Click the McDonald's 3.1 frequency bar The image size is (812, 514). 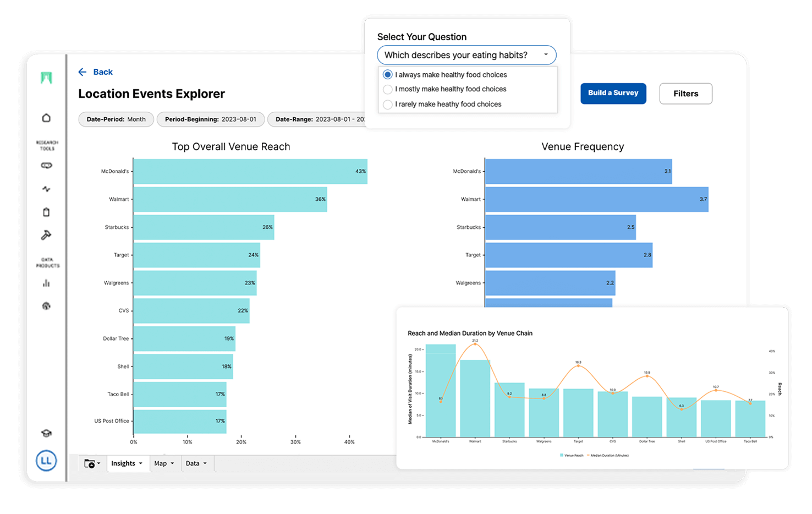pyautogui.click(x=579, y=172)
